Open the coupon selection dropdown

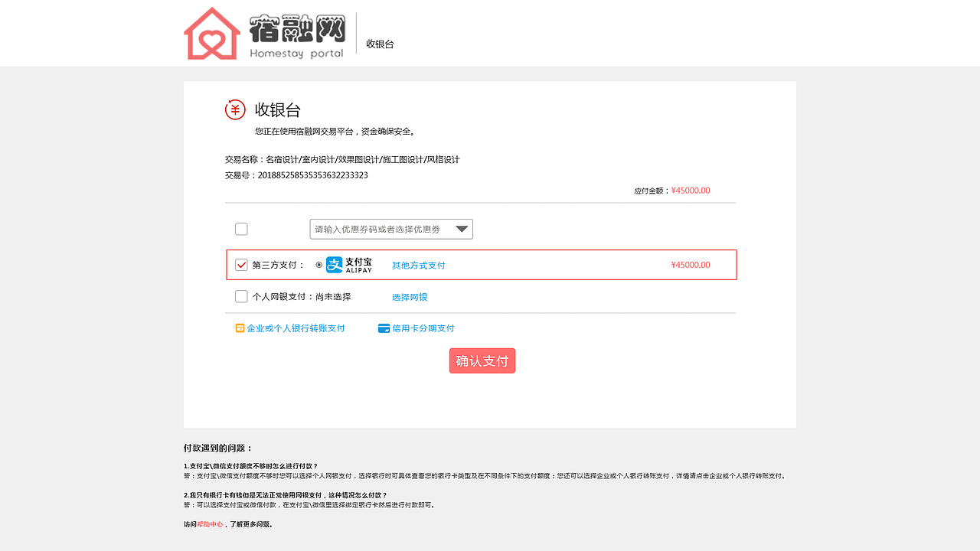tap(461, 229)
